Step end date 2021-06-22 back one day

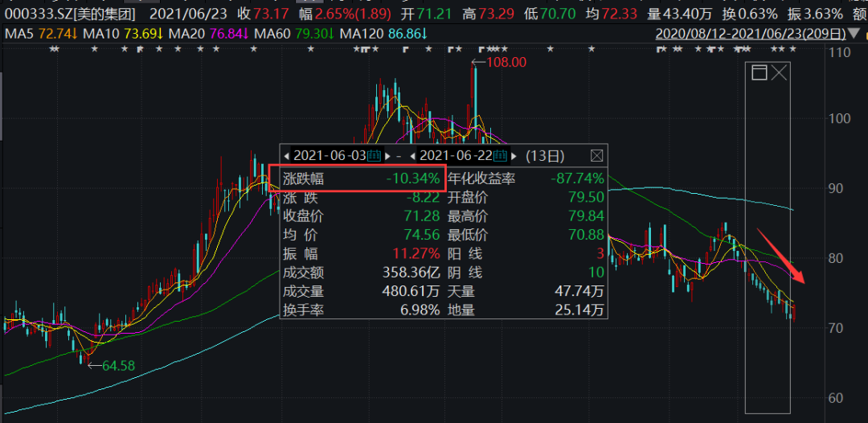pyautogui.click(x=413, y=155)
